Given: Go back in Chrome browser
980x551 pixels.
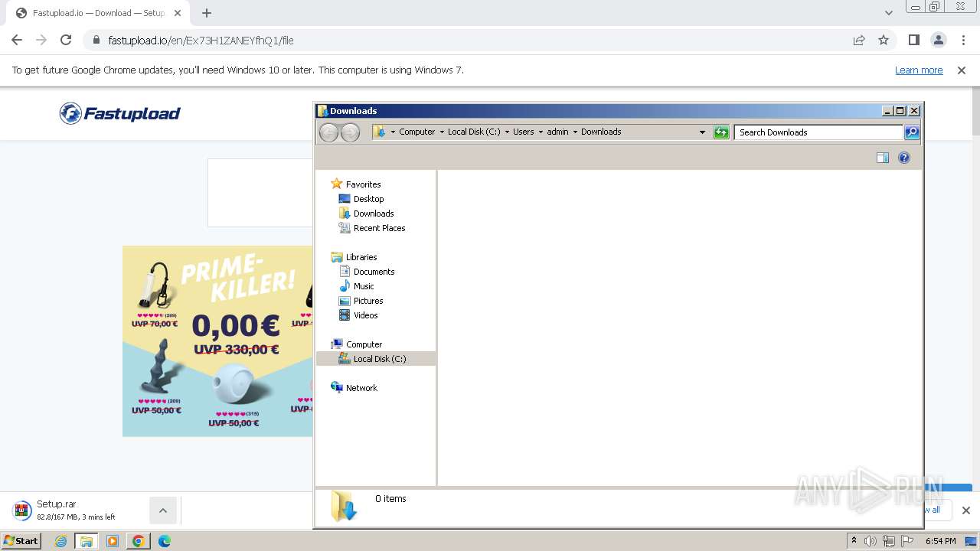Looking at the screenshot, I should (x=17, y=40).
